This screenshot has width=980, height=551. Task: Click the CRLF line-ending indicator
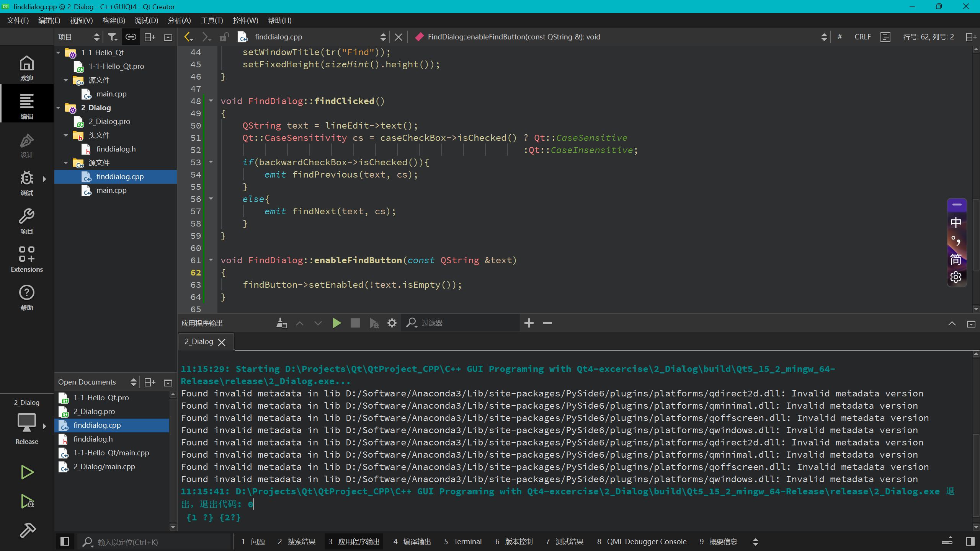coord(862,36)
